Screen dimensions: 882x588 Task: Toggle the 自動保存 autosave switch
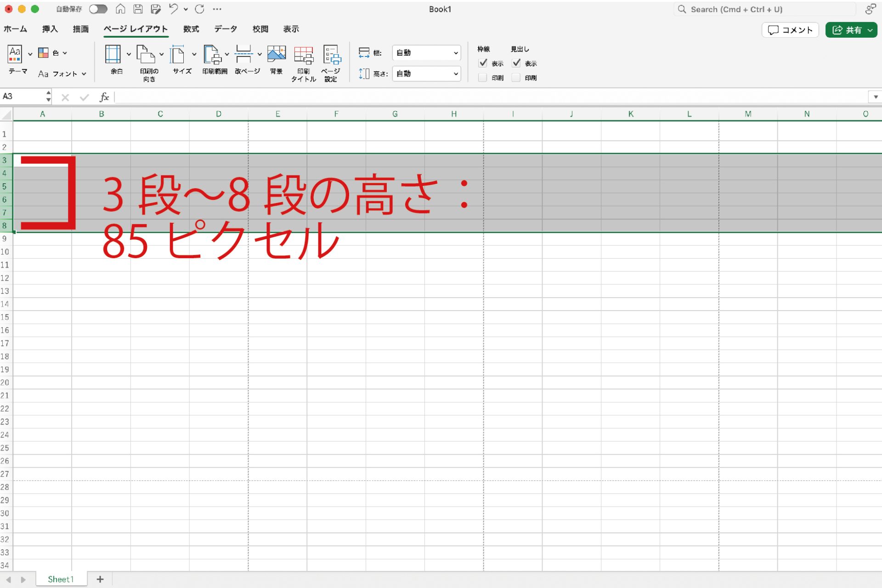pos(98,9)
